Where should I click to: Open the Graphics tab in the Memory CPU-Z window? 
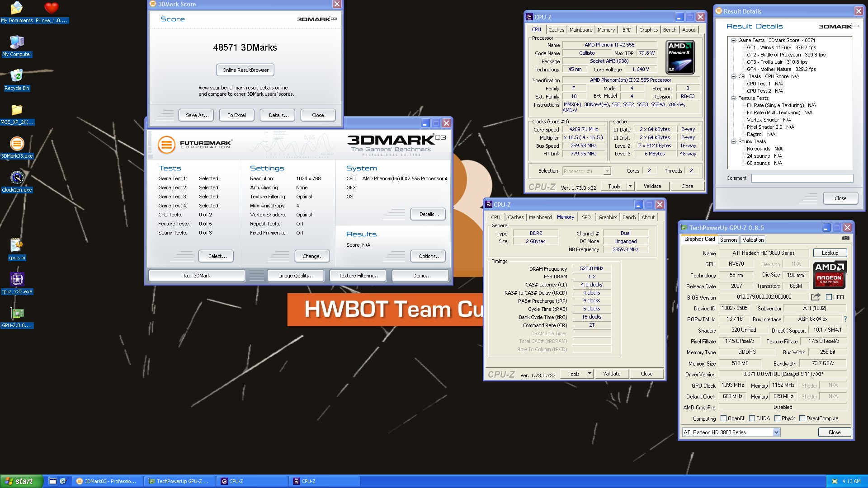[608, 217]
